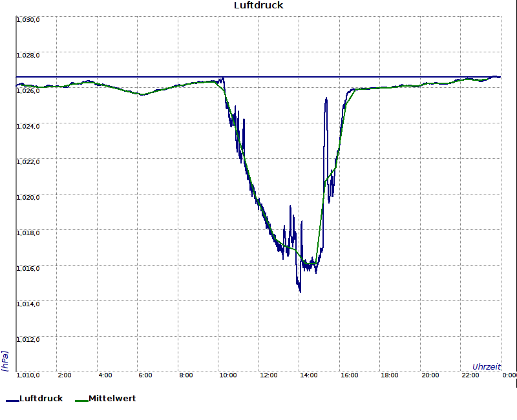Click the 12:00 time axis label
The height and width of the screenshot is (420, 517).
tap(268, 375)
